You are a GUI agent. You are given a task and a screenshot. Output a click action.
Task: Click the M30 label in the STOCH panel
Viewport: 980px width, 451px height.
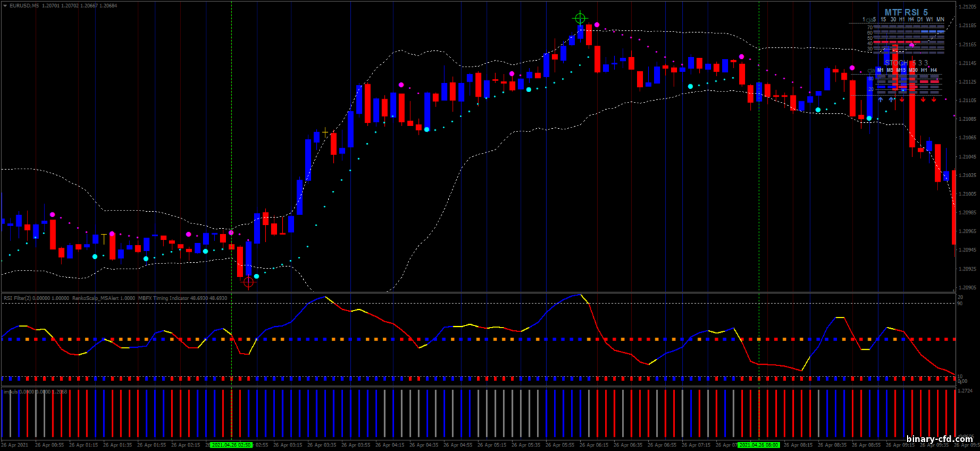pyautogui.click(x=913, y=70)
